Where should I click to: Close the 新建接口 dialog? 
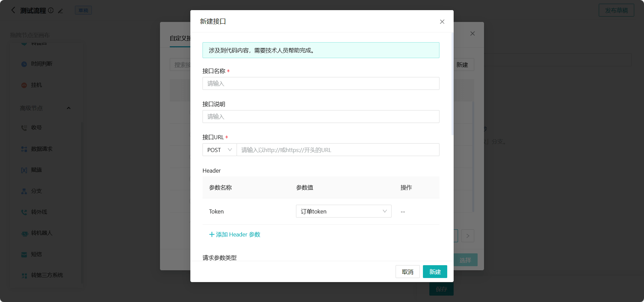[442, 22]
